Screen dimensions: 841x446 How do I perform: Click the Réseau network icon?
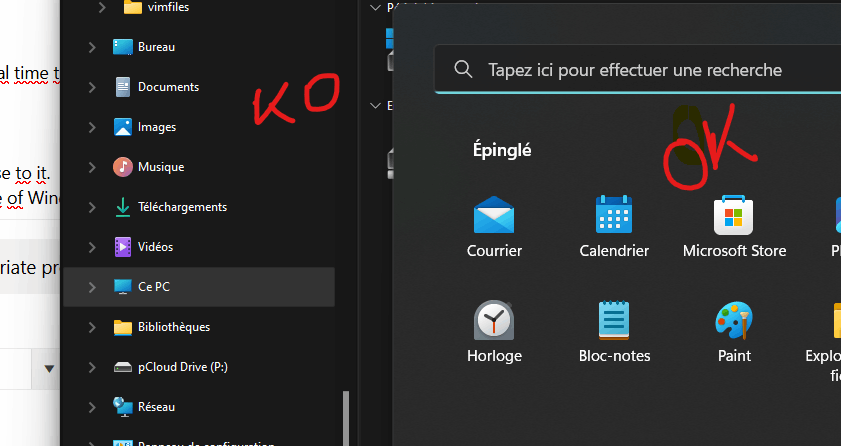click(x=123, y=407)
